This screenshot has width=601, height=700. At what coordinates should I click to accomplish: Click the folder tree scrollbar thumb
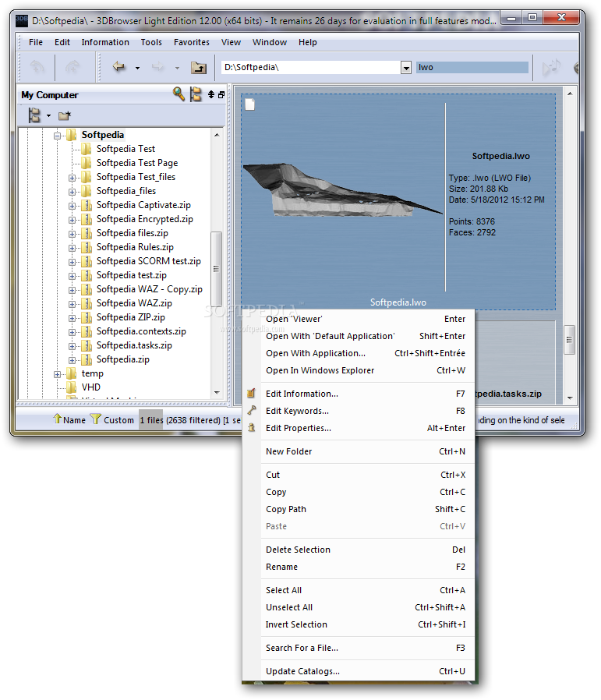[x=216, y=269]
